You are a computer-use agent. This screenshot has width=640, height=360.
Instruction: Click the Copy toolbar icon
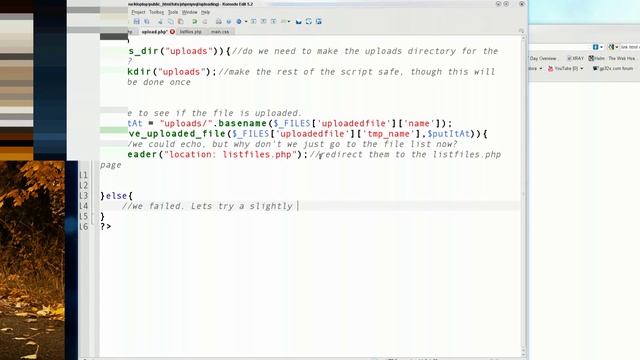[171, 21]
